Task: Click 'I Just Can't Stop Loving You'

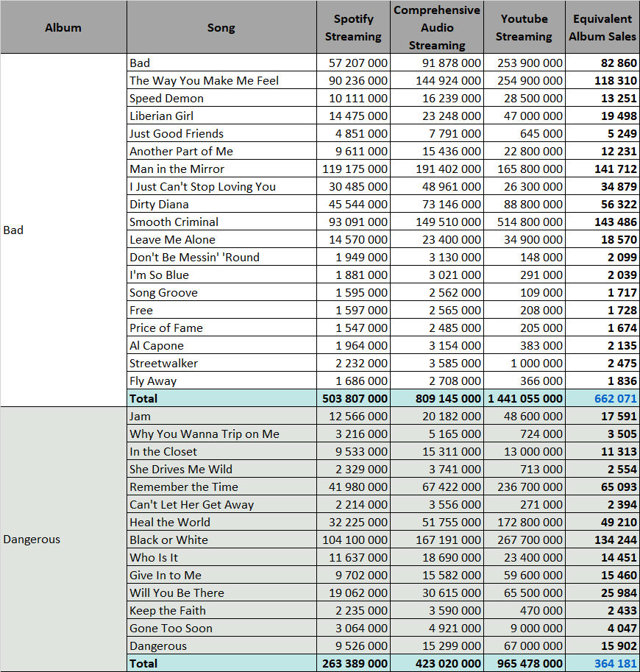Action: [221, 186]
